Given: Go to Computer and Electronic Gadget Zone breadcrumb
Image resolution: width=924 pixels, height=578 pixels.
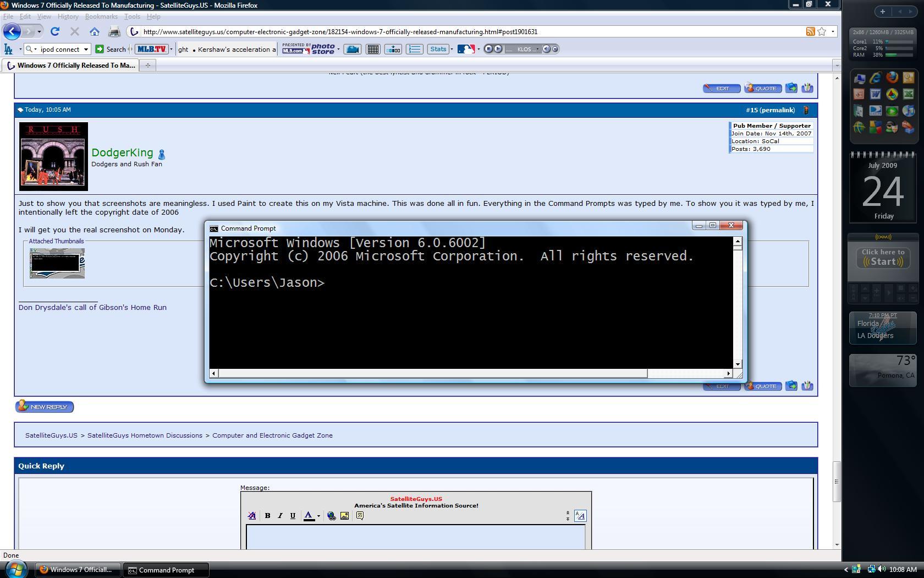Looking at the screenshot, I should click(272, 435).
